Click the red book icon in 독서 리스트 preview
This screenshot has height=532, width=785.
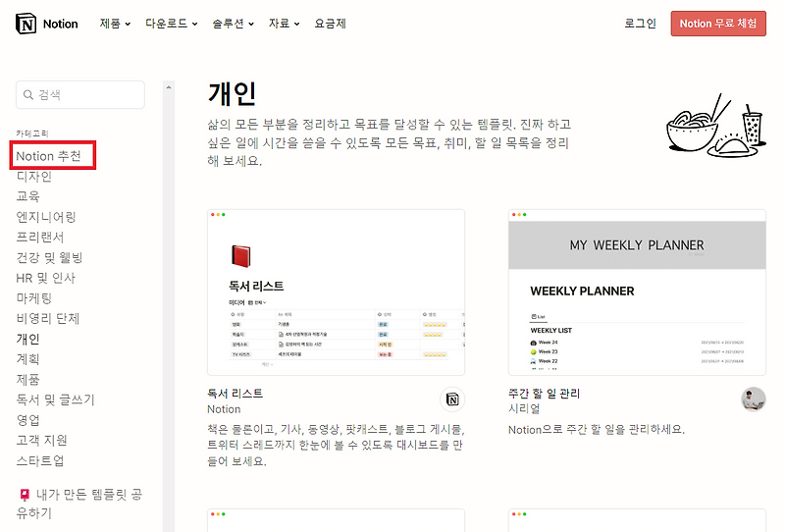point(240,256)
